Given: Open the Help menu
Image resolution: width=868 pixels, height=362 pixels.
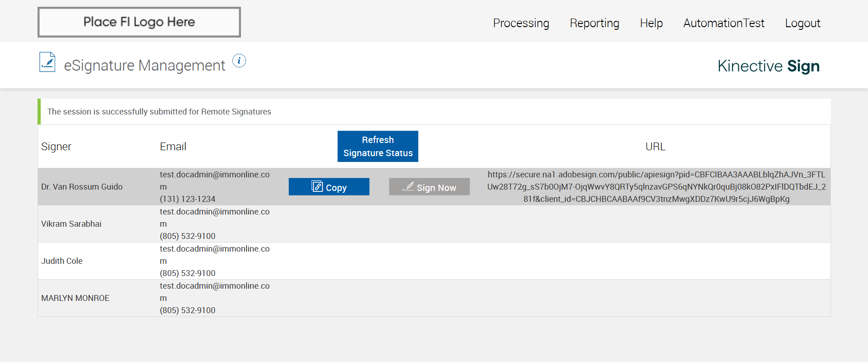Looking at the screenshot, I should [651, 23].
